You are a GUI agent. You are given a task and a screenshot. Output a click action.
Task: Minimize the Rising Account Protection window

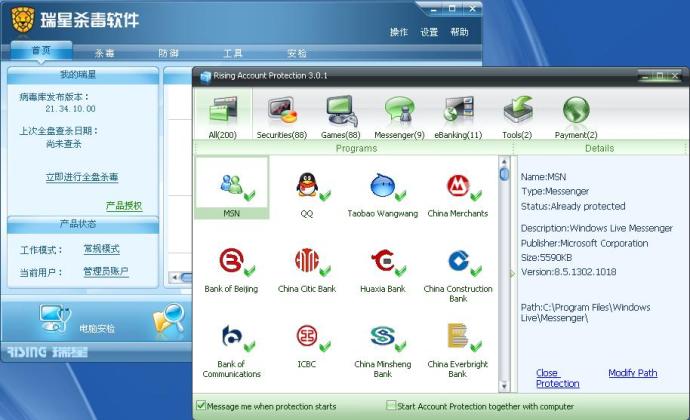pyautogui.click(x=646, y=76)
